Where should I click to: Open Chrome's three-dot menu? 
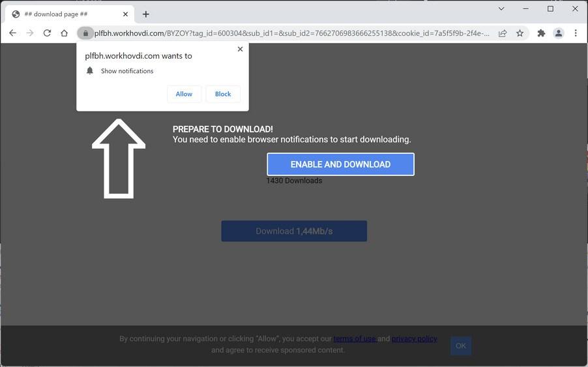(x=576, y=33)
